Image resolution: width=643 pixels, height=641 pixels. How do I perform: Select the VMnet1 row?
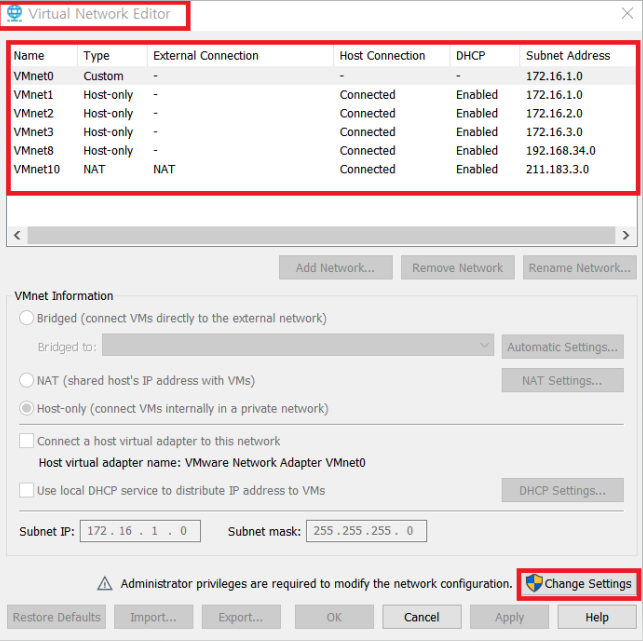[323, 95]
